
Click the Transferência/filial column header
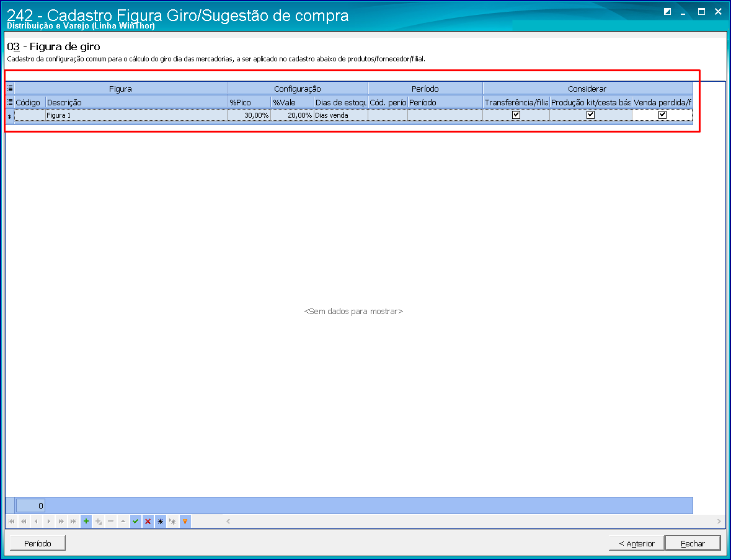tap(516, 102)
